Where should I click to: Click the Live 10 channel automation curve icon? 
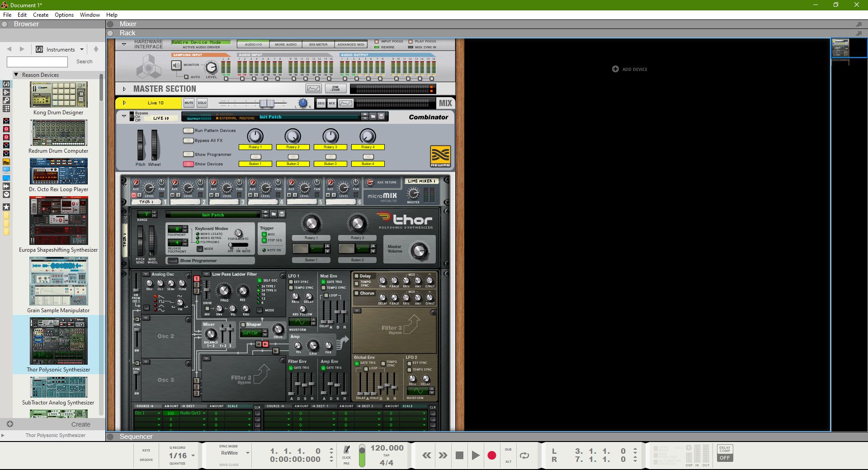pyautogui.click(x=346, y=103)
